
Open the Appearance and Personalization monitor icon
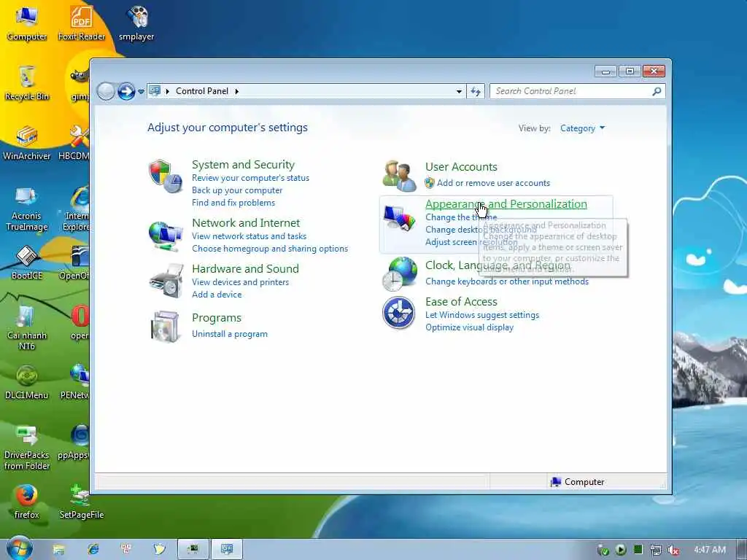pyautogui.click(x=399, y=219)
